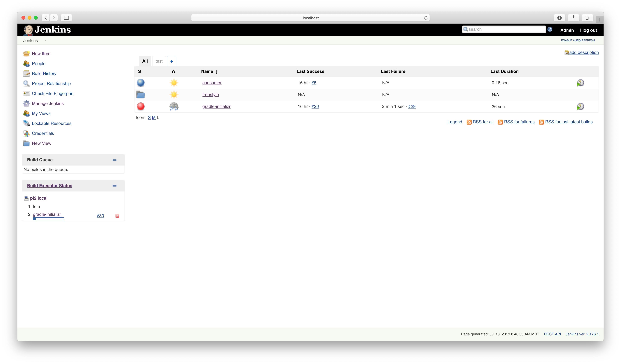Collapse the Build Executor Status panel
This screenshot has height=364, width=621.
(114, 186)
